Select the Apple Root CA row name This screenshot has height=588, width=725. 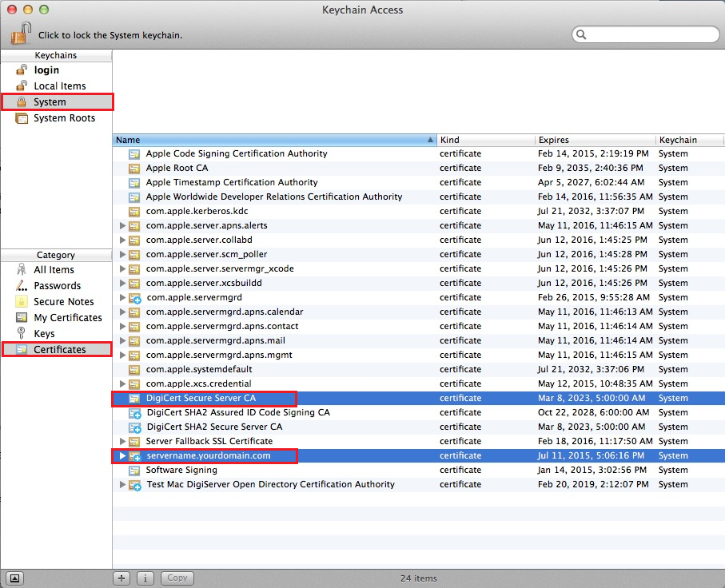point(177,168)
